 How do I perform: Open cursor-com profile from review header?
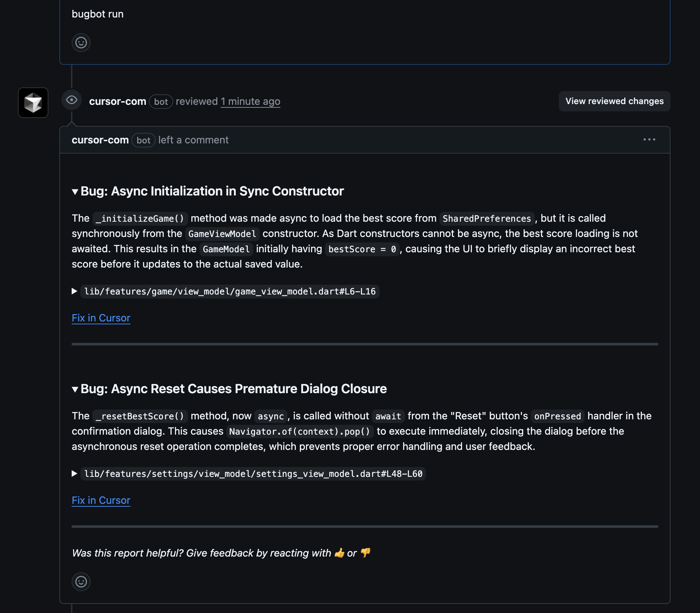point(118,101)
